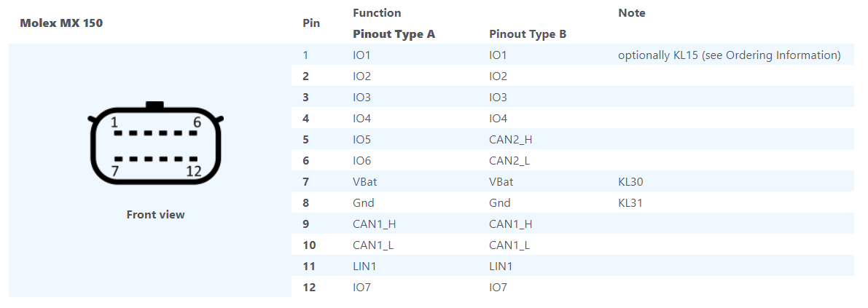Screen dimensions: 868x308
Task: Select the "Pinout Type A" column header
Action: click(394, 34)
